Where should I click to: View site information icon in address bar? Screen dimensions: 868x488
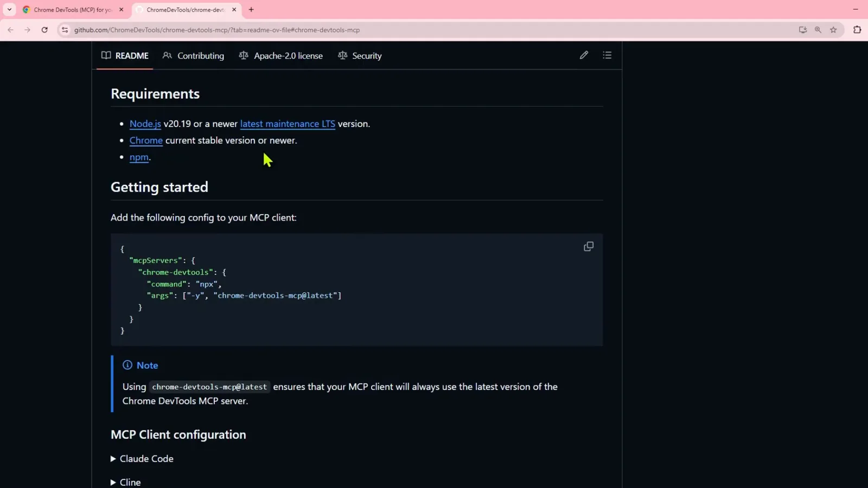tap(65, 30)
